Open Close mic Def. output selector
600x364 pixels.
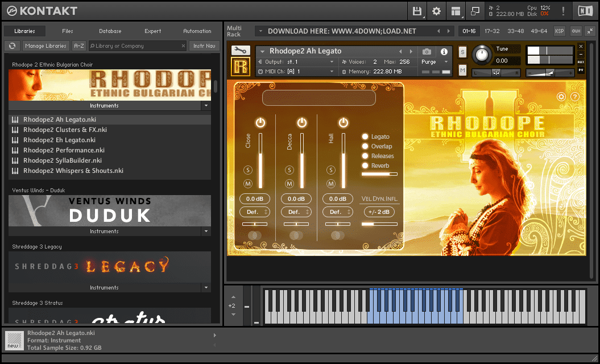point(255,212)
